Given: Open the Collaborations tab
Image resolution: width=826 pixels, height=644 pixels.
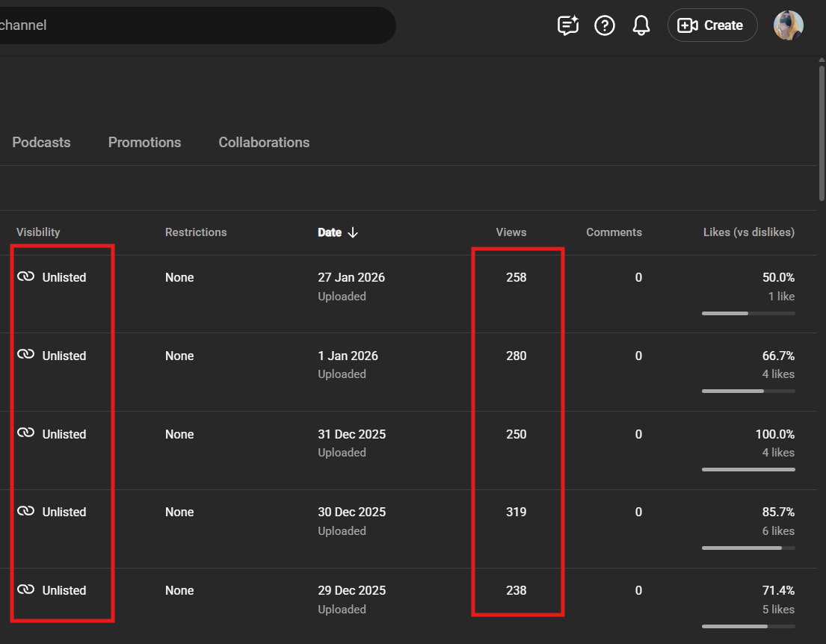Looking at the screenshot, I should click(264, 142).
